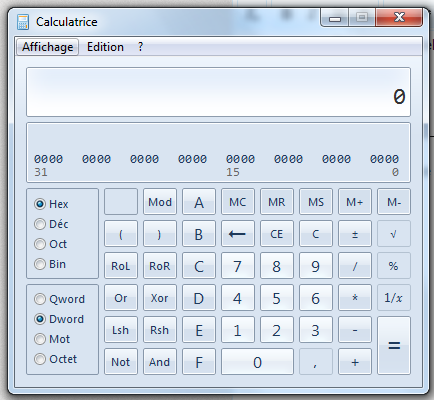This screenshot has width=434, height=400.
Task: Click the Mod button
Action: coord(160,202)
